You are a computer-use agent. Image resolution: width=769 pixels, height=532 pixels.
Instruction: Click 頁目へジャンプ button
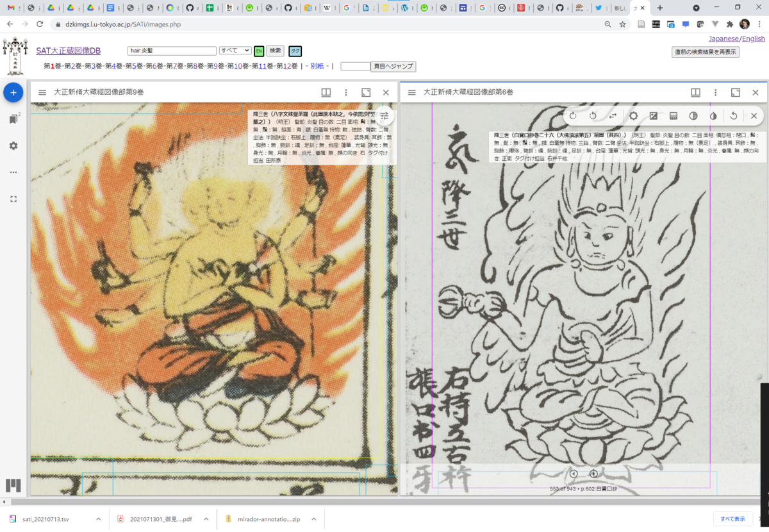pos(393,66)
